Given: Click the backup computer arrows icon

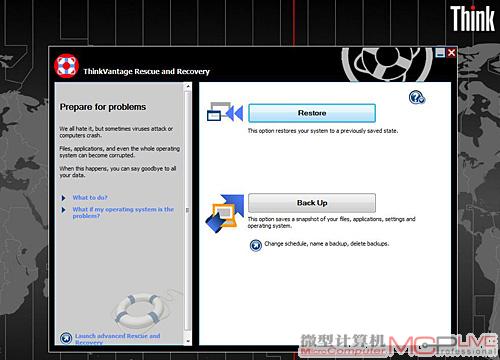Looking at the screenshot, I should pos(224,213).
